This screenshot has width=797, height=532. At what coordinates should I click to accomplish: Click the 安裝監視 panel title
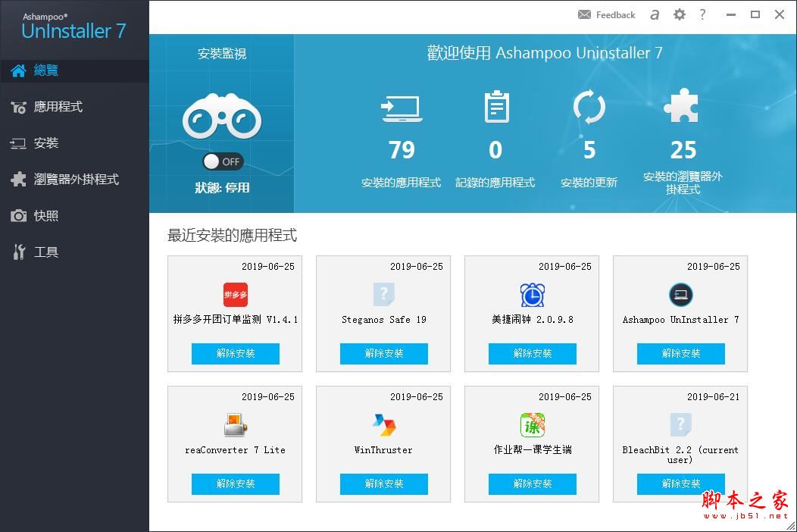point(222,53)
